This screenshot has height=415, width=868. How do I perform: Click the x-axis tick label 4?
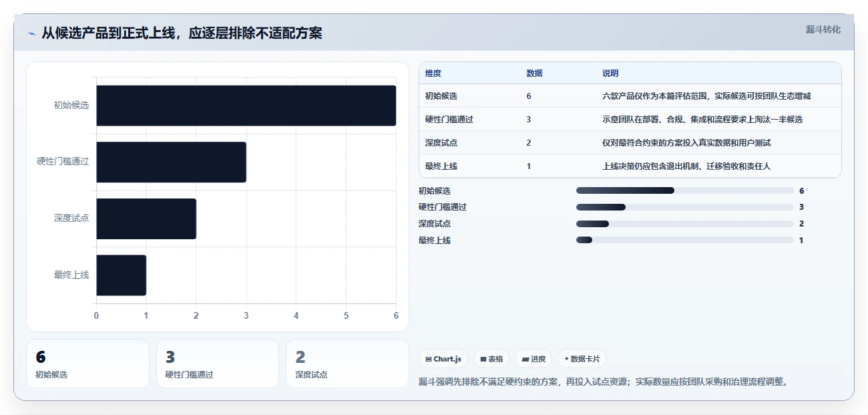296,315
